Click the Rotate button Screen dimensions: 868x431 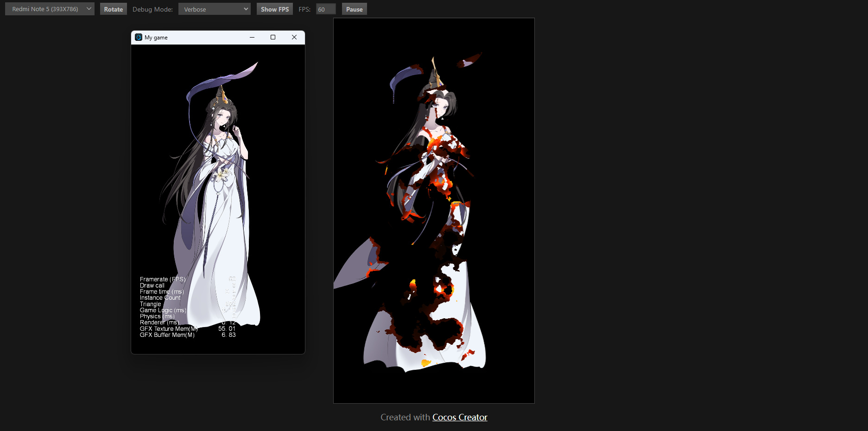[x=114, y=9]
